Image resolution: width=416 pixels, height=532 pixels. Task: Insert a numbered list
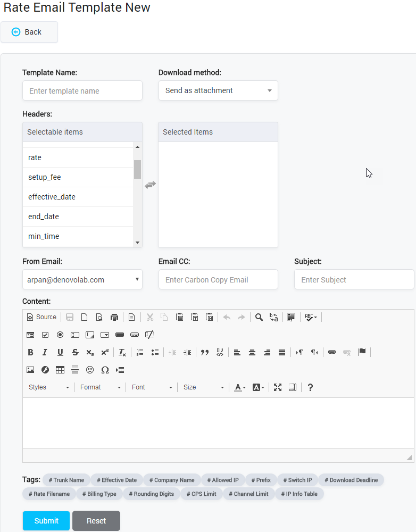coord(140,352)
